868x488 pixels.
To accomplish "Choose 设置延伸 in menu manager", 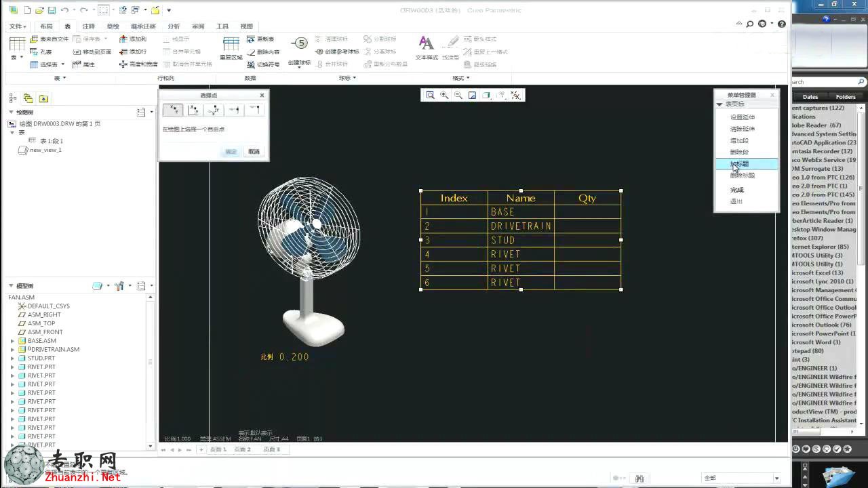I will pos(743,117).
